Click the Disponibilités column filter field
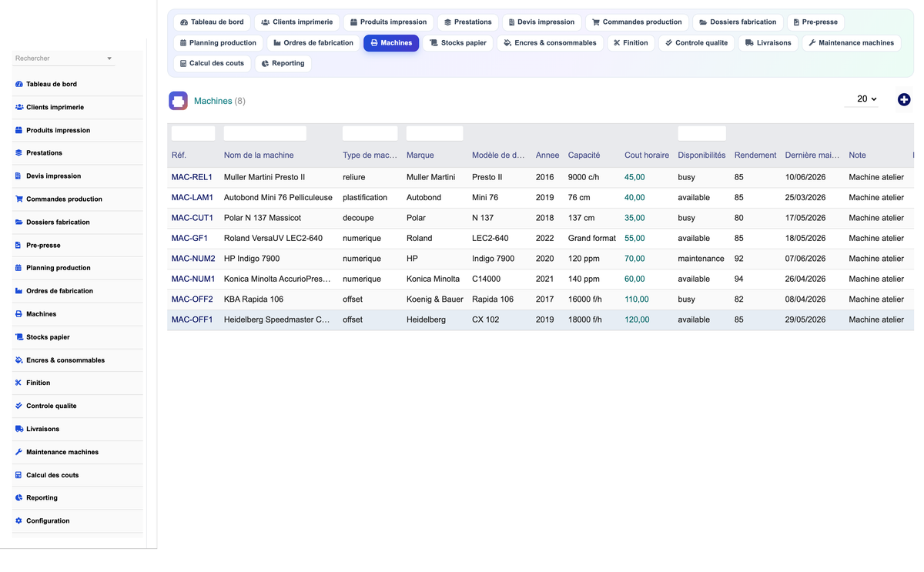924x572 pixels. (702, 133)
